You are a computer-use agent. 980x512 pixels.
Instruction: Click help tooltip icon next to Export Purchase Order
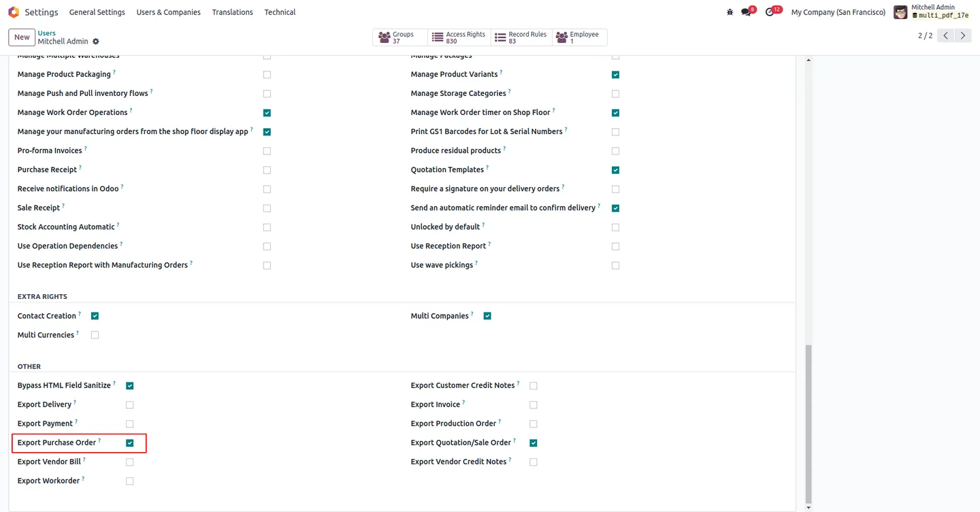pyautogui.click(x=99, y=441)
